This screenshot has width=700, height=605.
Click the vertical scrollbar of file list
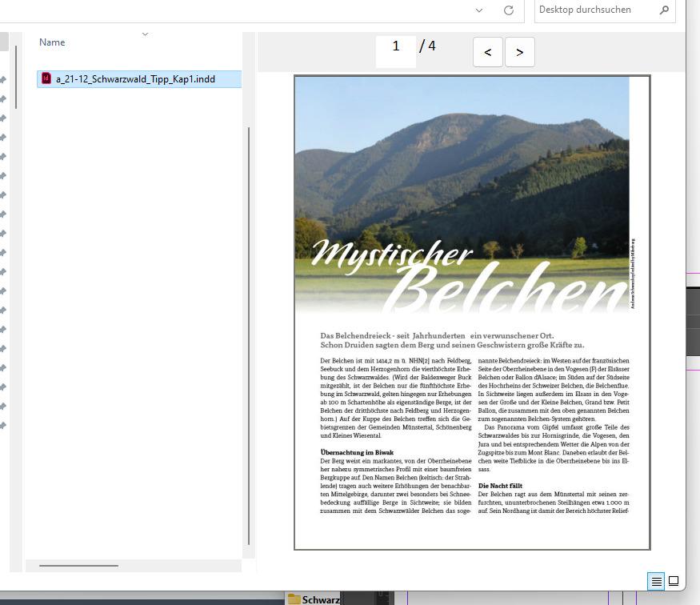249,320
